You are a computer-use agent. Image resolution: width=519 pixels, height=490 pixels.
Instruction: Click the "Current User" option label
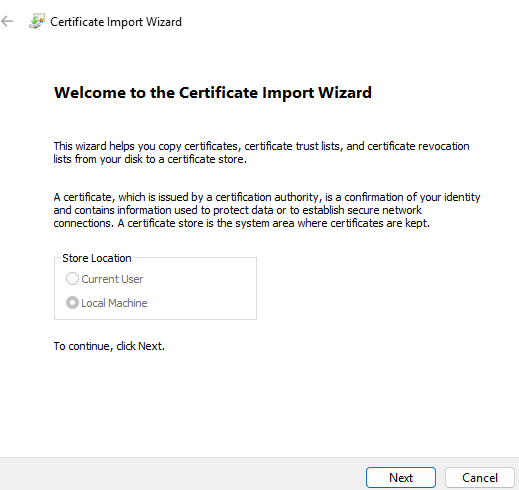coord(112,279)
